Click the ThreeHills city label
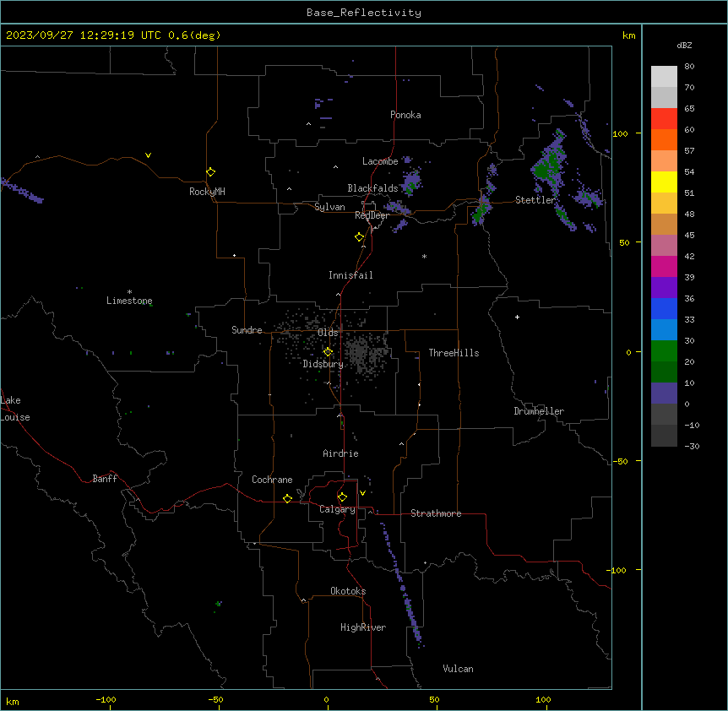Image resolution: width=728 pixels, height=711 pixels. [454, 353]
